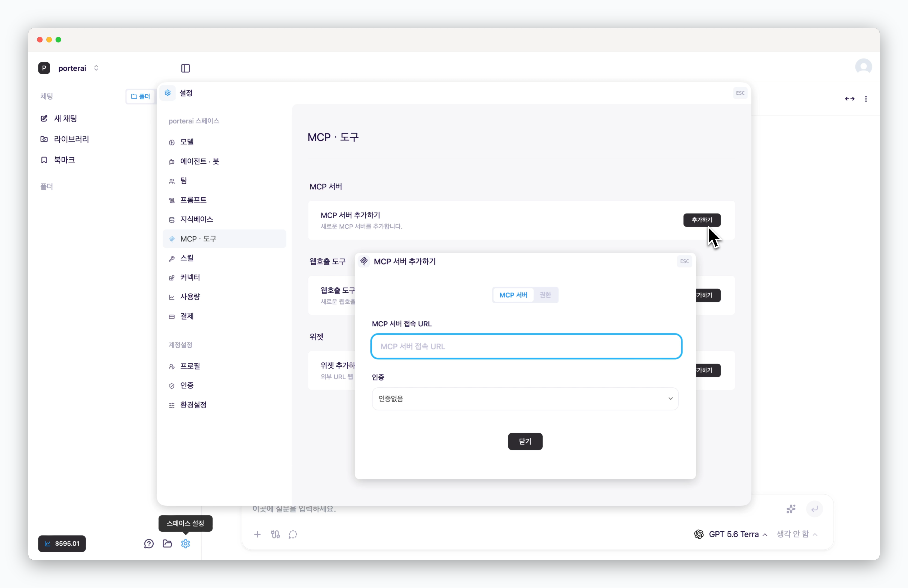Open the tools icon beside the plus
The image size is (908, 588).
point(275,534)
